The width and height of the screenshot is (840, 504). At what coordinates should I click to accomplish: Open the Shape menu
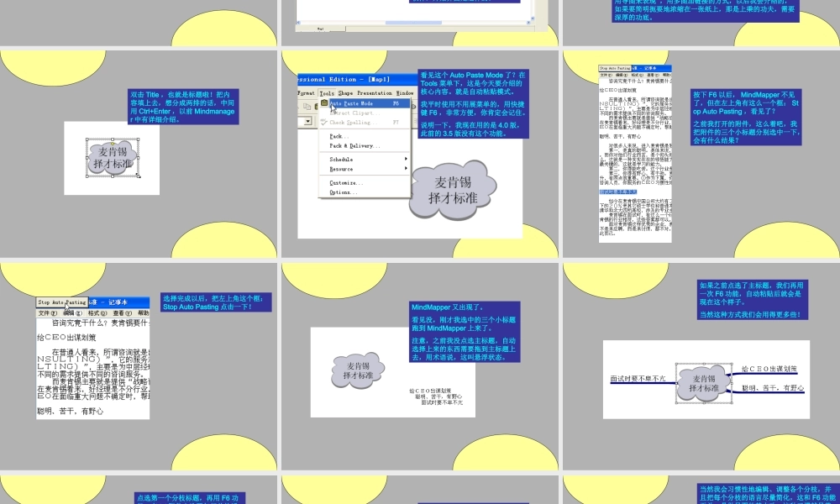(x=345, y=93)
